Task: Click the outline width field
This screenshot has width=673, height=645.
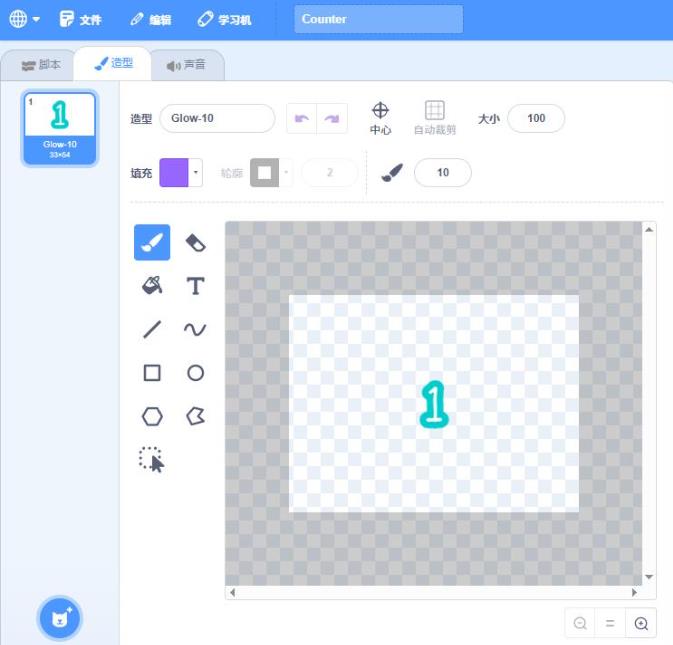Action: pyautogui.click(x=329, y=173)
